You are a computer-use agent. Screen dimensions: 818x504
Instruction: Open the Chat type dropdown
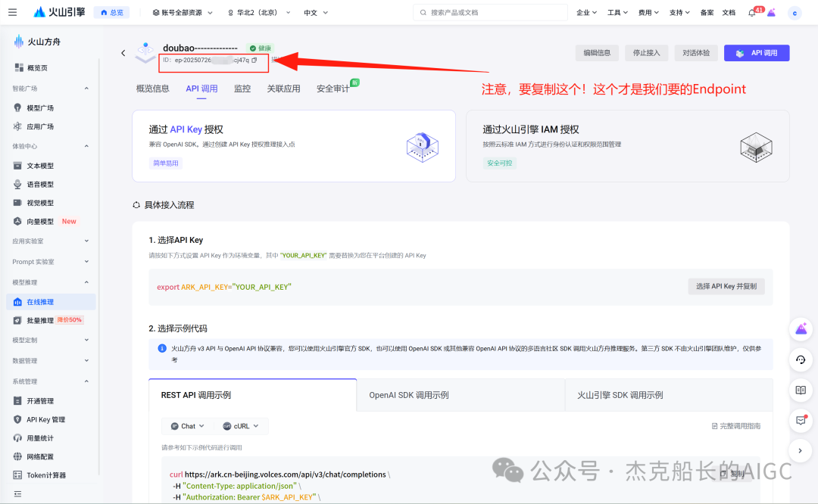pos(187,426)
